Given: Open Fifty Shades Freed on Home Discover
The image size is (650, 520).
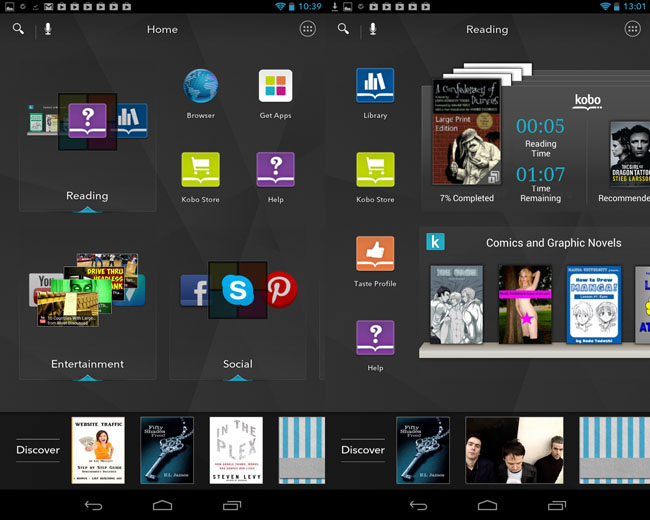Looking at the screenshot, I should [x=167, y=450].
